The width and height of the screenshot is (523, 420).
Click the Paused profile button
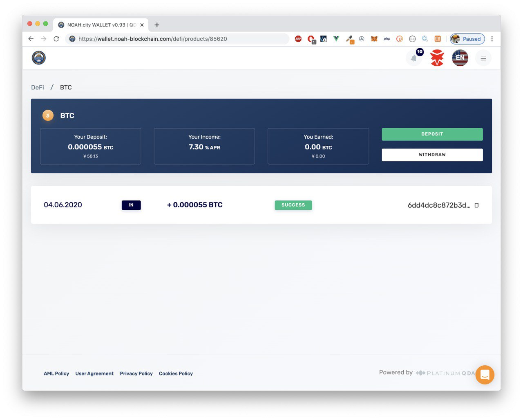[467, 39]
